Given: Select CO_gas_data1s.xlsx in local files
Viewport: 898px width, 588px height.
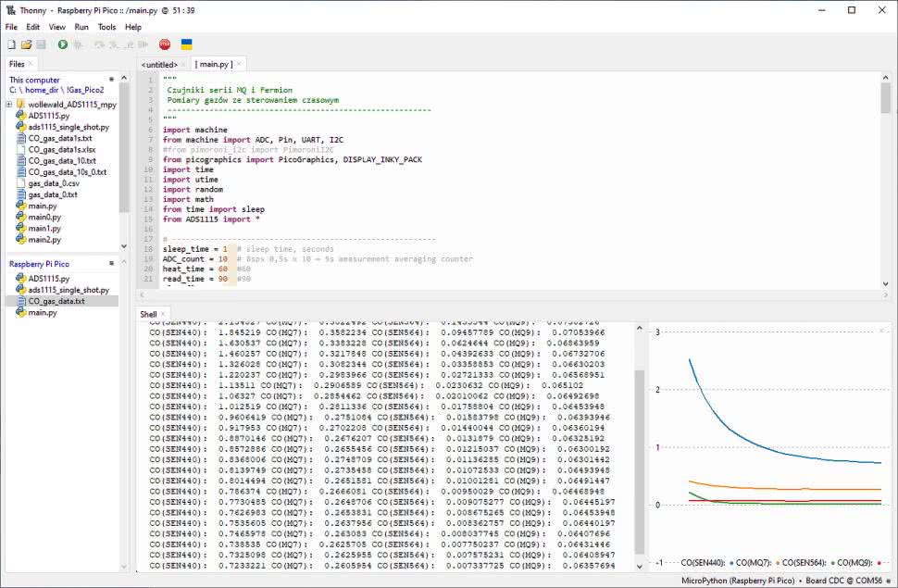Looking at the screenshot, I should pyautogui.click(x=61, y=149).
